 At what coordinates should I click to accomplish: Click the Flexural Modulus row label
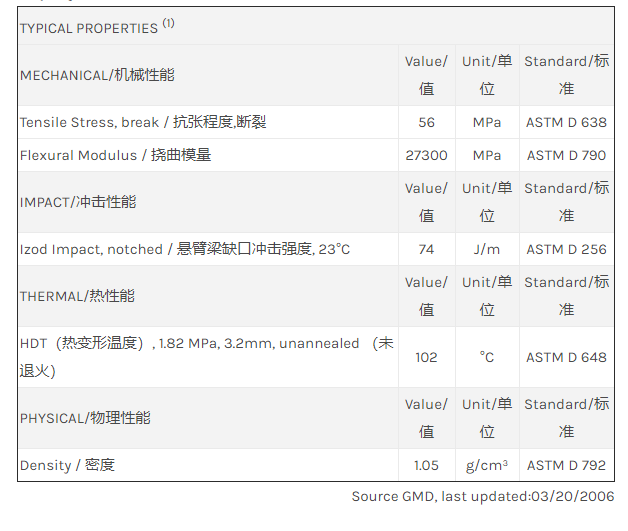click(x=115, y=155)
